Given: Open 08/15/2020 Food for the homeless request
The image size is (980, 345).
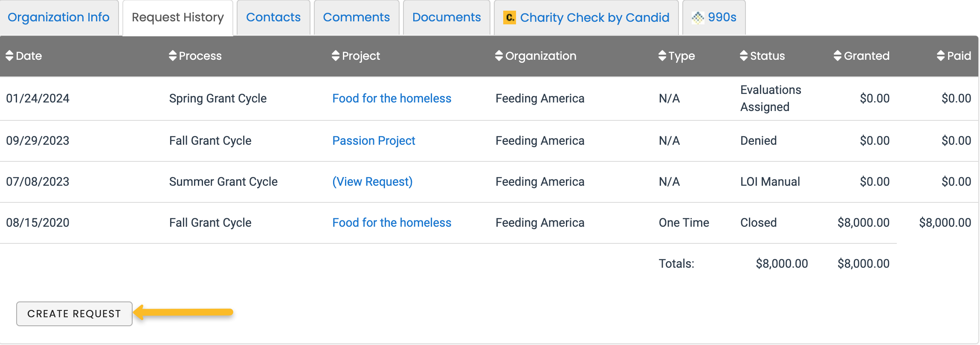Looking at the screenshot, I should pyautogui.click(x=391, y=223).
